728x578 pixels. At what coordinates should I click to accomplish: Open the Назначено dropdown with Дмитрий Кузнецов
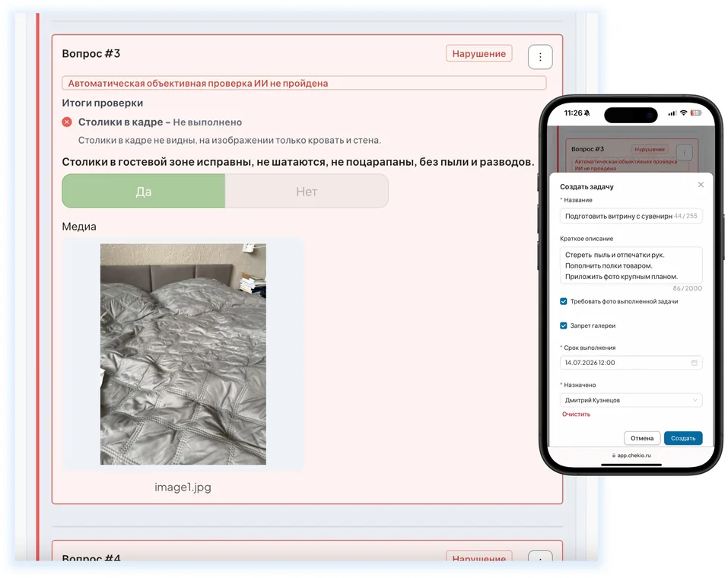pos(631,400)
